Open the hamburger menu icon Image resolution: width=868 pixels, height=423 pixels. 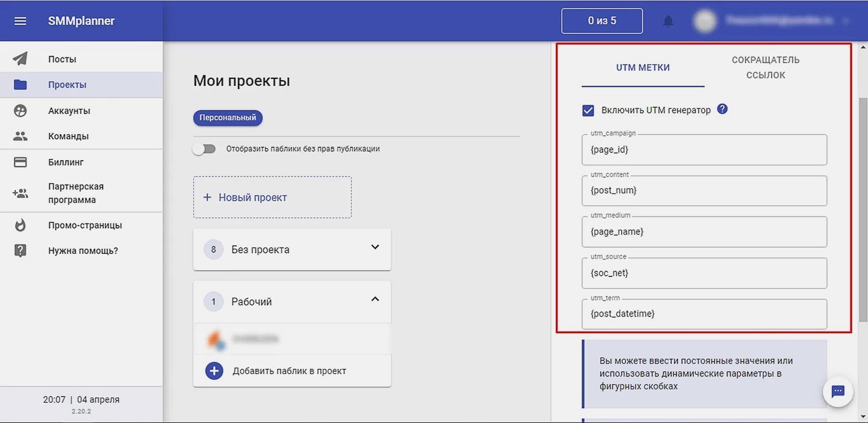[20, 21]
